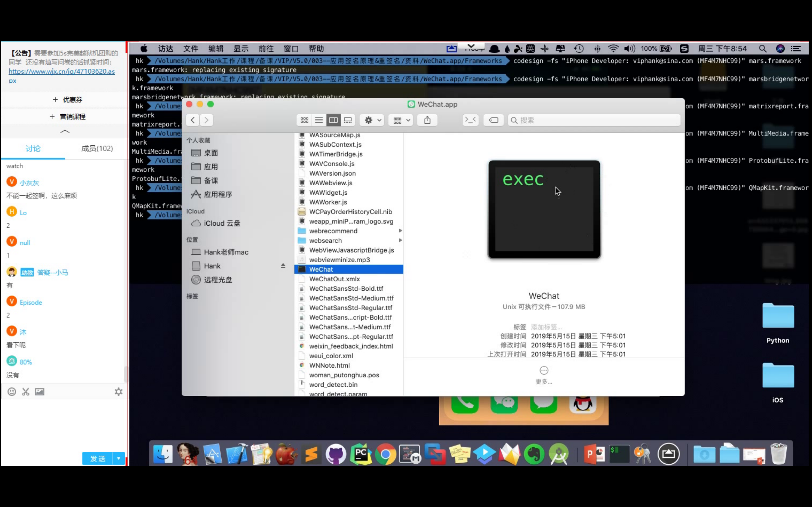
Task: Select the column view mode in Finder
Action: click(x=333, y=120)
